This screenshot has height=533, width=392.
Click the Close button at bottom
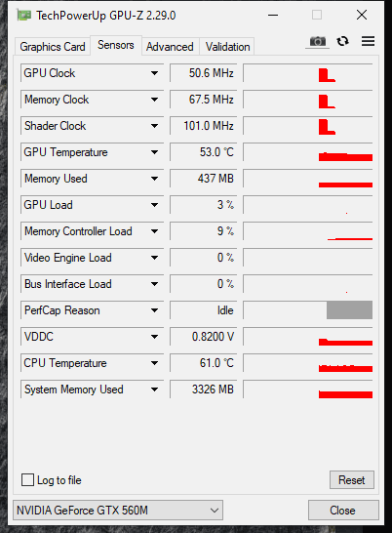tap(342, 511)
